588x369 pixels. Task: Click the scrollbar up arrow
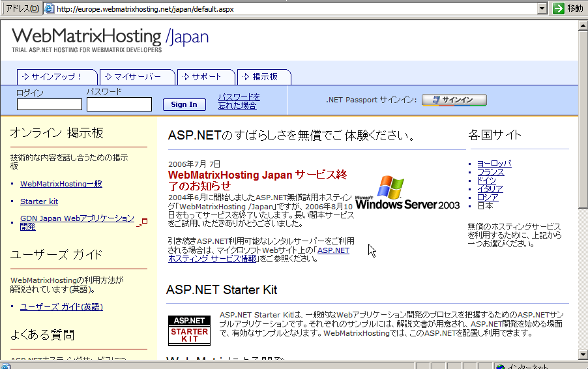pyautogui.click(x=583, y=25)
